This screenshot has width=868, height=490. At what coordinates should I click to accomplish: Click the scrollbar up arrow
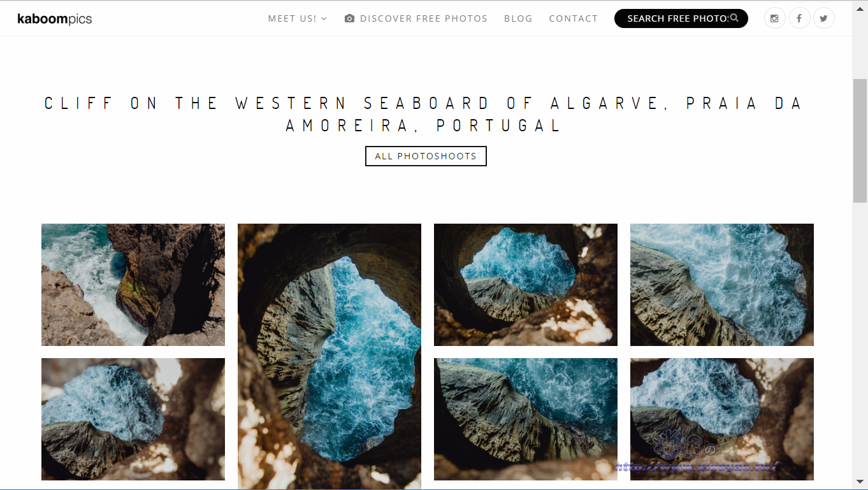pos(860,5)
